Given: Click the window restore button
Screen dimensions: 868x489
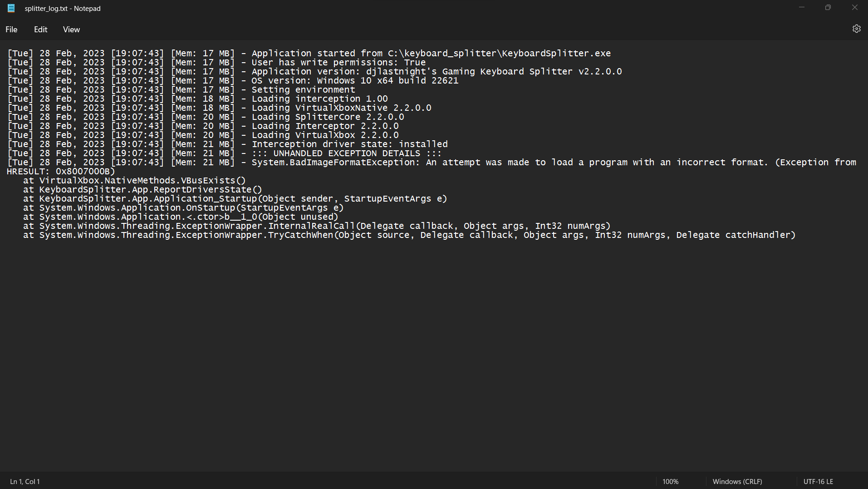Looking at the screenshot, I should point(828,8).
